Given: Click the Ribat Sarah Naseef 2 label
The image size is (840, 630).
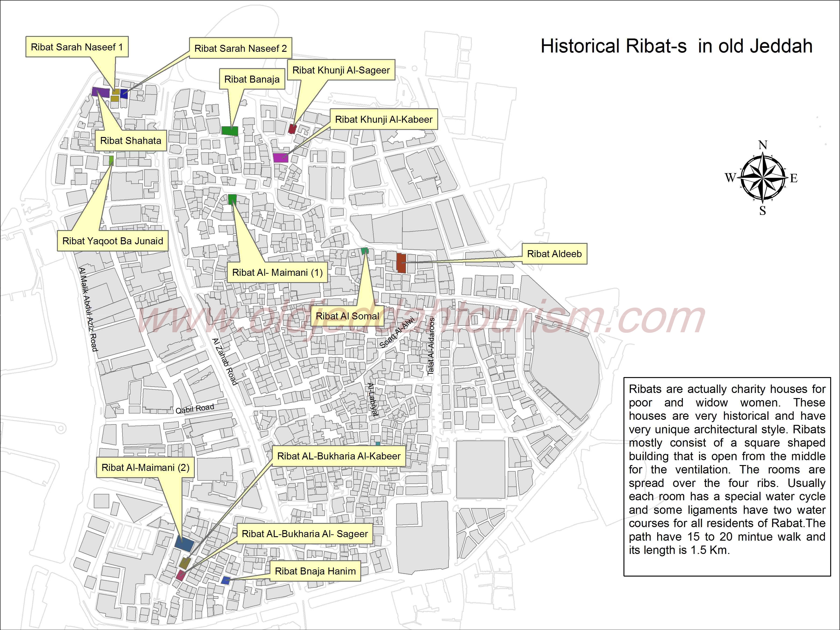Looking at the screenshot, I should 240,48.
